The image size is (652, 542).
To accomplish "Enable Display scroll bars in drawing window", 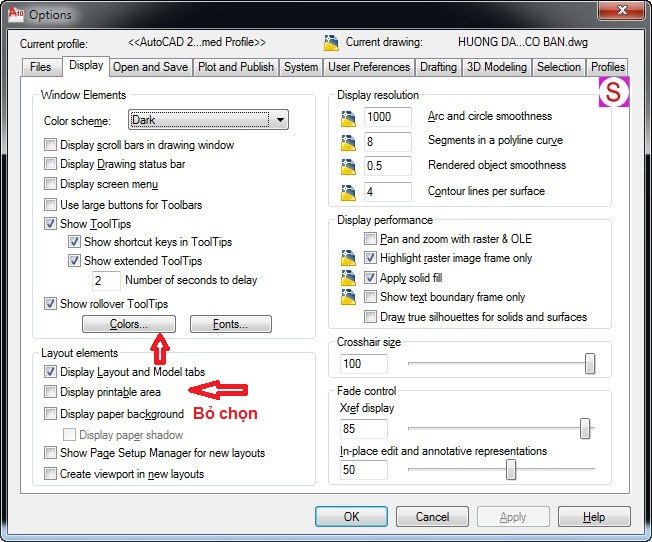I will click(50, 145).
